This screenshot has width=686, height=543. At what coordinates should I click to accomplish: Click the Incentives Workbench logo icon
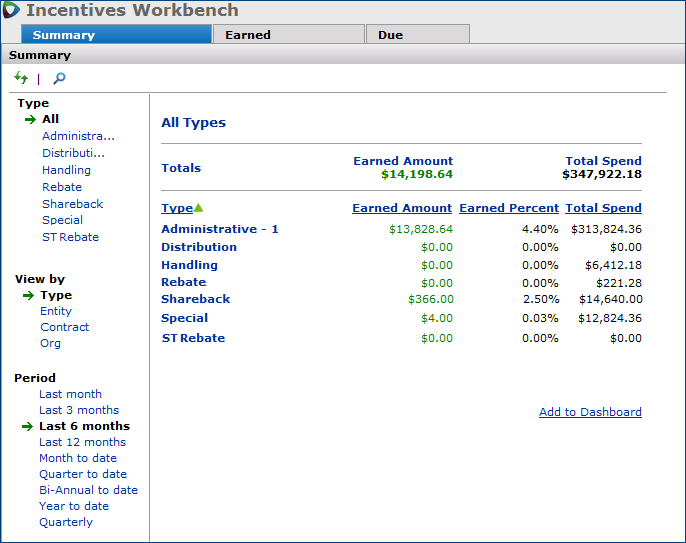click(x=12, y=11)
